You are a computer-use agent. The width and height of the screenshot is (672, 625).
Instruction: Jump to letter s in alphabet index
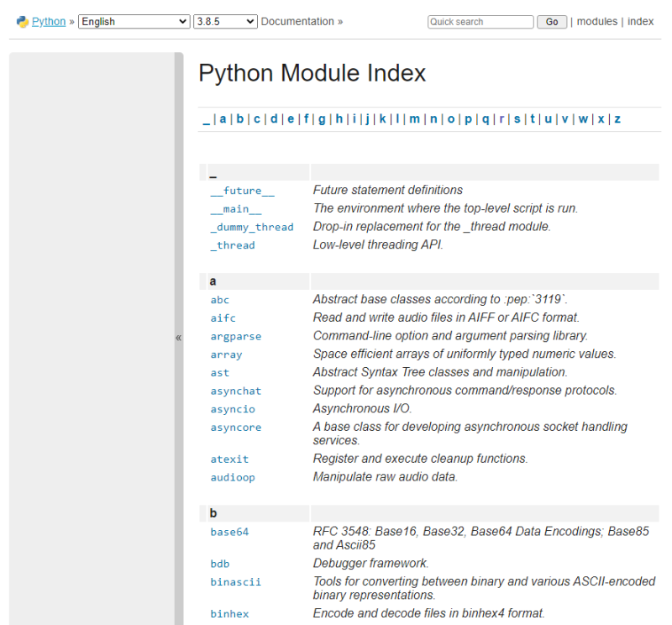pos(517,119)
